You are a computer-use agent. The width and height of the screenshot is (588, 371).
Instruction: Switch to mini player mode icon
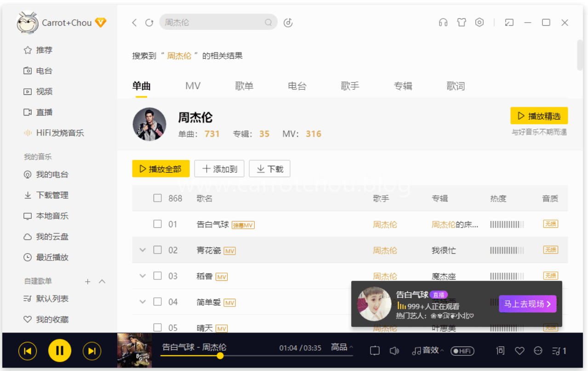point(509,22)
